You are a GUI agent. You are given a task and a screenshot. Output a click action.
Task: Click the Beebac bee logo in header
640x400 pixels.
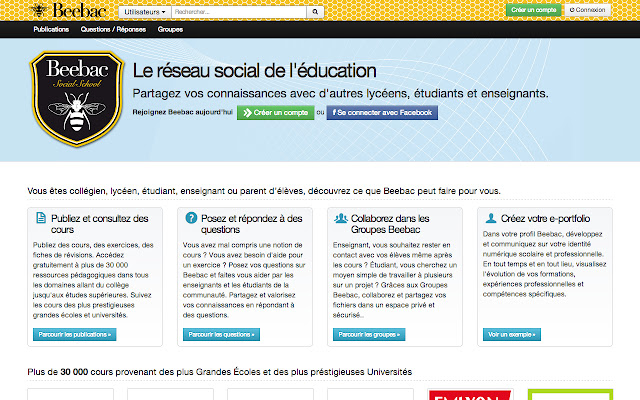tap(68, 11)
